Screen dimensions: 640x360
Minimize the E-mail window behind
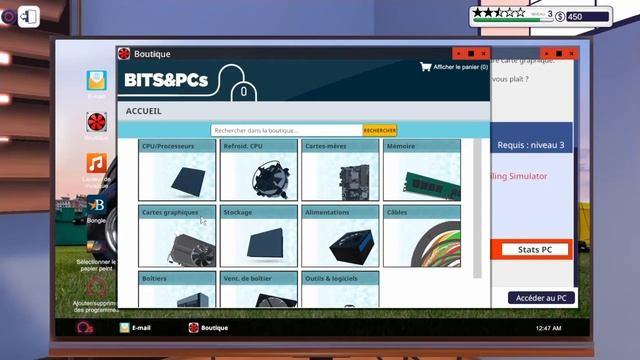click(x=547, y=53)
